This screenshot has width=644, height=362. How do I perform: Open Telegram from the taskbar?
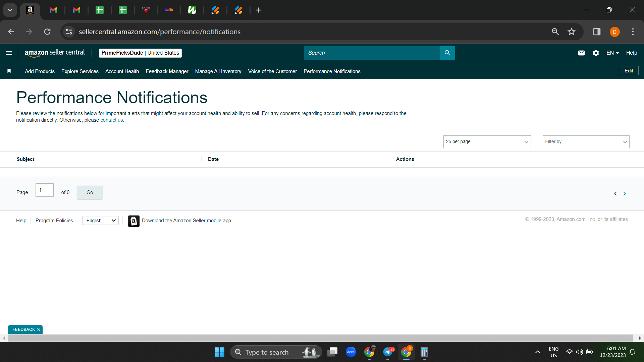pyautogui.click(x=388, y=352)
